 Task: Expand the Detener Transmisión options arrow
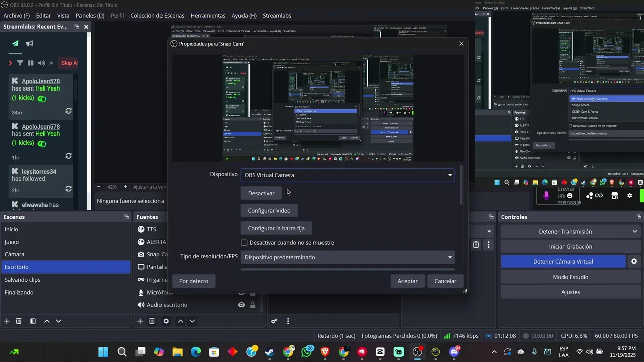pyautogui.click(x=635, y=231)
